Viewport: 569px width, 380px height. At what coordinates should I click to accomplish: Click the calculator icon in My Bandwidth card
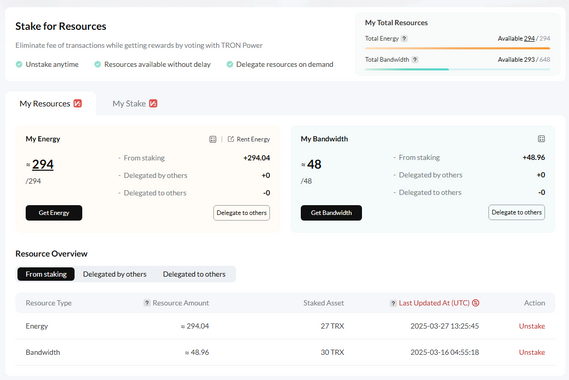click(x=541, y=139)
